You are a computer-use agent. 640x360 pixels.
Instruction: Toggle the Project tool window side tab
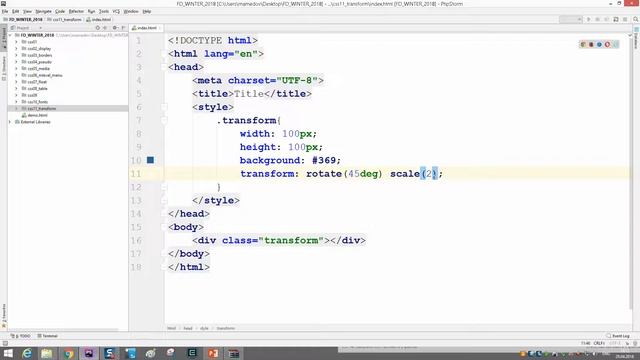pyautogui.click(x=4, y=38)
